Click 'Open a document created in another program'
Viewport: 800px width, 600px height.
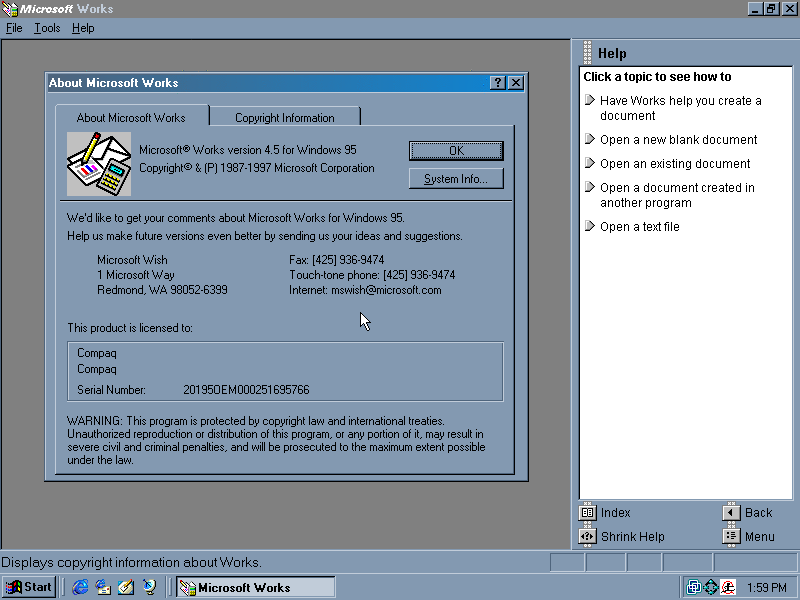(x=677, y=195)
